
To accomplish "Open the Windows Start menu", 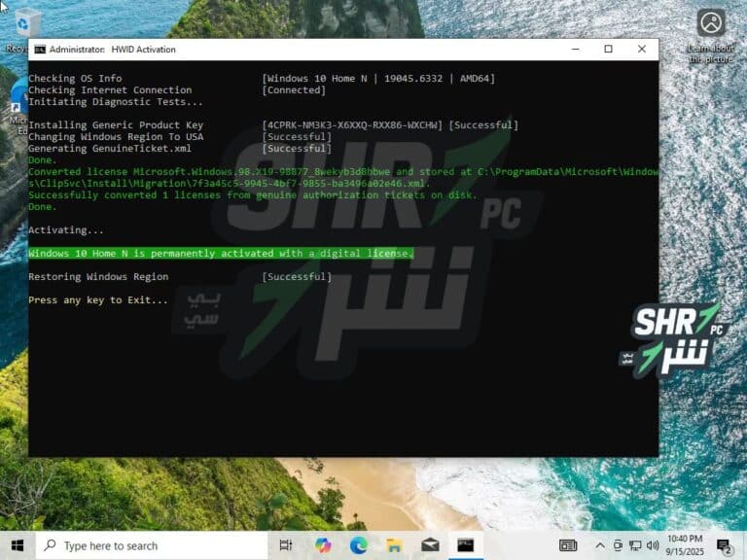I will pos(18,545).
